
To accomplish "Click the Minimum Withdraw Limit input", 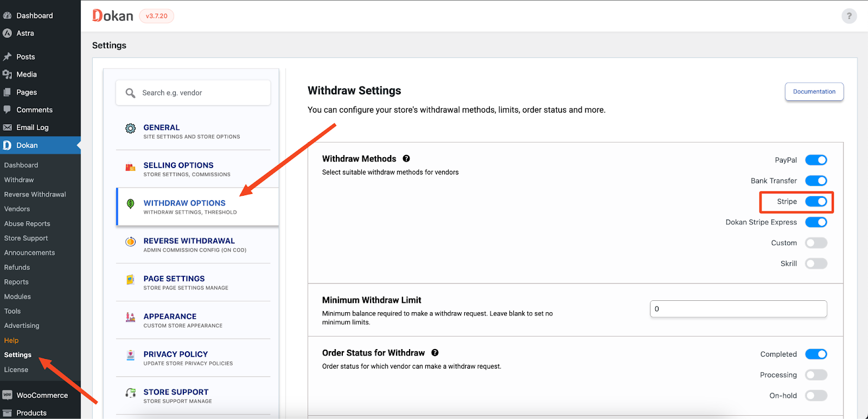I will click(x=738, y=309).
